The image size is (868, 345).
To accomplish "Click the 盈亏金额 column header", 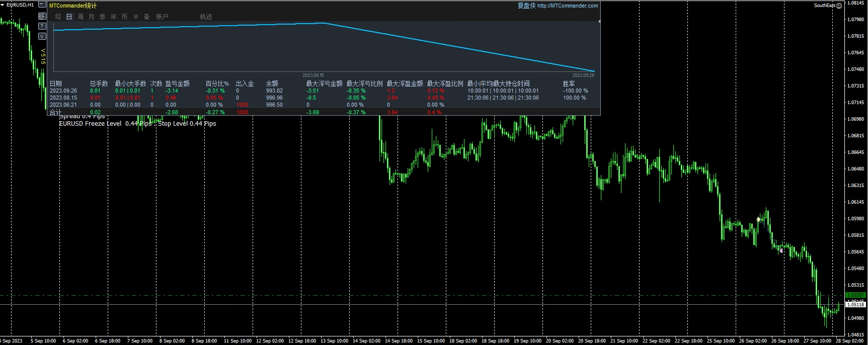I will pos(178,83).
